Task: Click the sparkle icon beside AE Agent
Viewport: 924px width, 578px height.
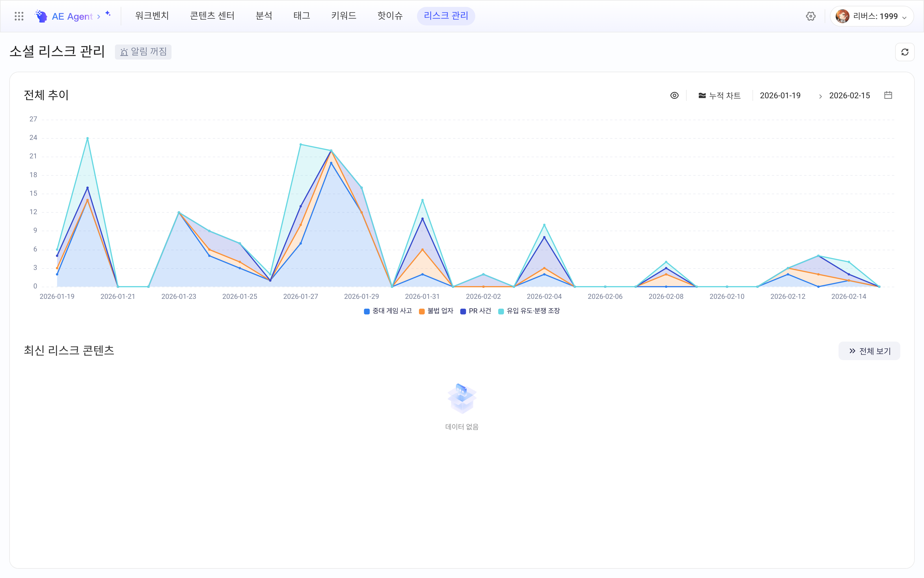Action: coord(108,14)
